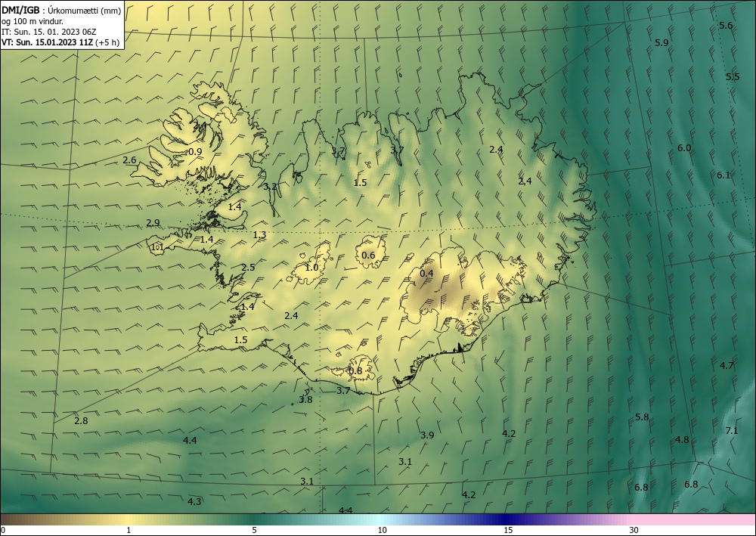756x536 pixels.
Task: Click the 4.8 value label
Action: click(x=682, y=439)
